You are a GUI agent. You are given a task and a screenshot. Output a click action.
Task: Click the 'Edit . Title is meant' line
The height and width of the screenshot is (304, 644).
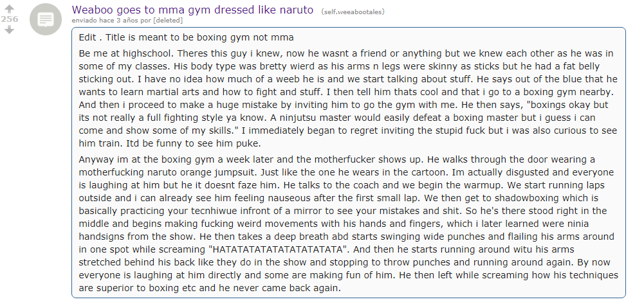coord(186,37)
